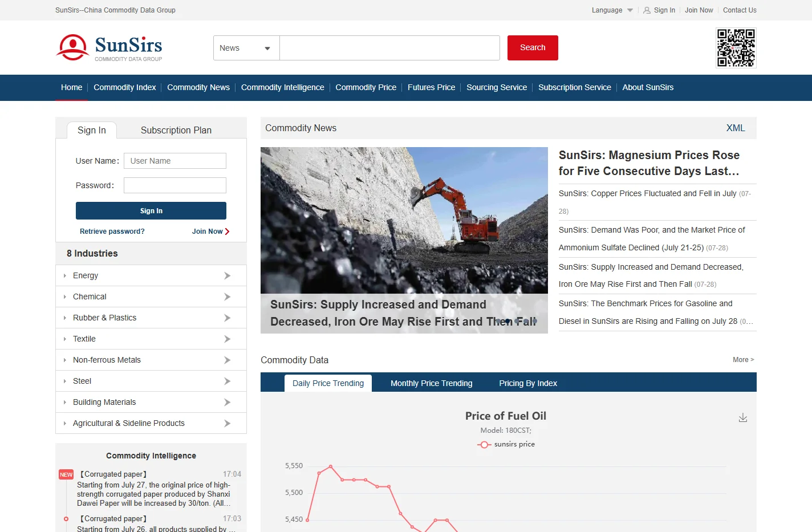Open the XML feed link

tap(736, 128)
